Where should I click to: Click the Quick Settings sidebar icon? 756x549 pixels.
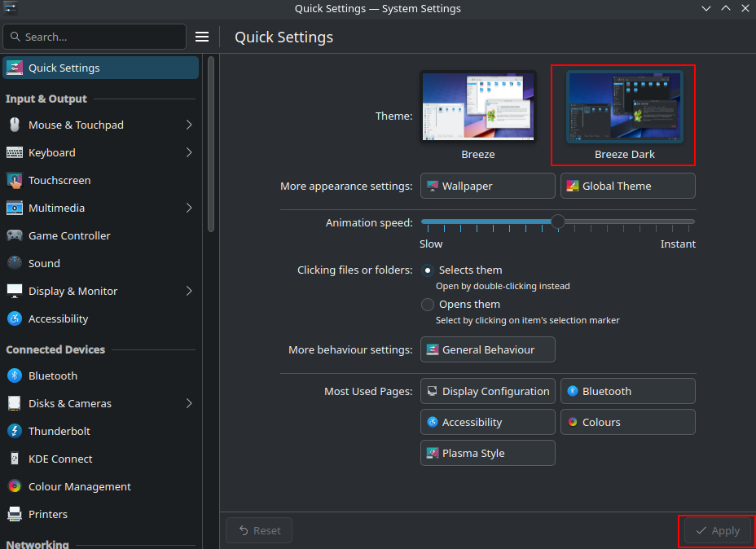tap(15, 68)
